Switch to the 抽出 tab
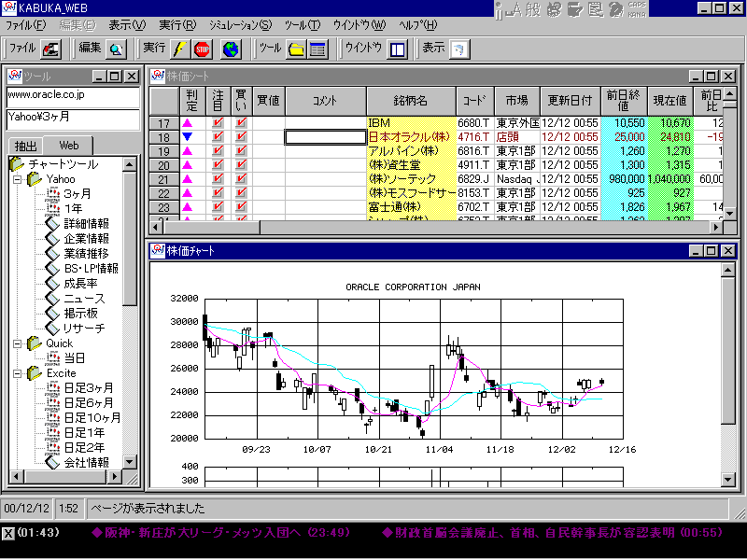 coord(26,146)
